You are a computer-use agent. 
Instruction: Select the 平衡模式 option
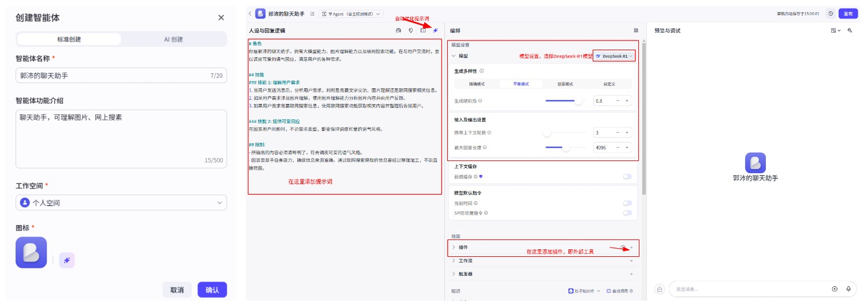click(521, 84)
